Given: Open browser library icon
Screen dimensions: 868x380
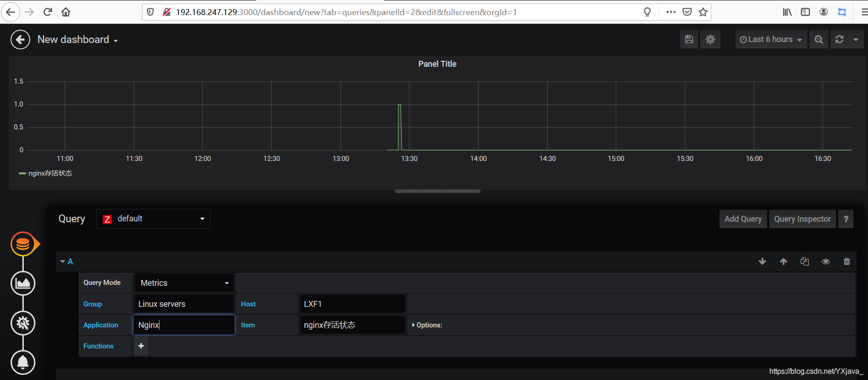Looking at the screenshot, I should [x=787, y=12].
